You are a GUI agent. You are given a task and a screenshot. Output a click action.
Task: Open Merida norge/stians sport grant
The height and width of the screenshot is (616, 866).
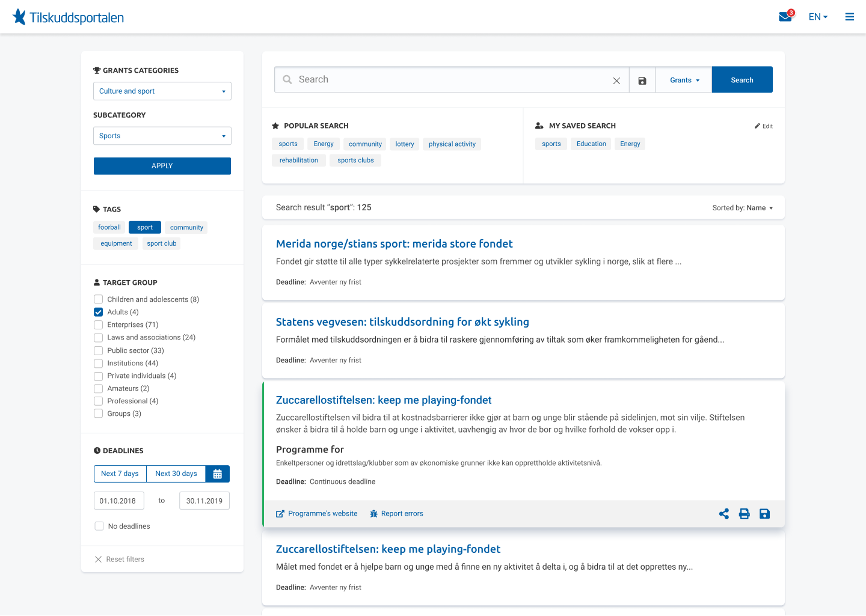[395, 244]
